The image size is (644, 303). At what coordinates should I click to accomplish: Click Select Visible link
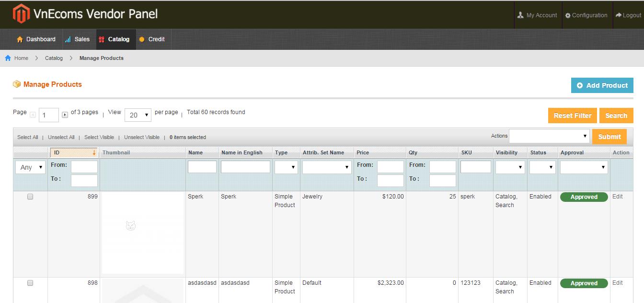99,137
